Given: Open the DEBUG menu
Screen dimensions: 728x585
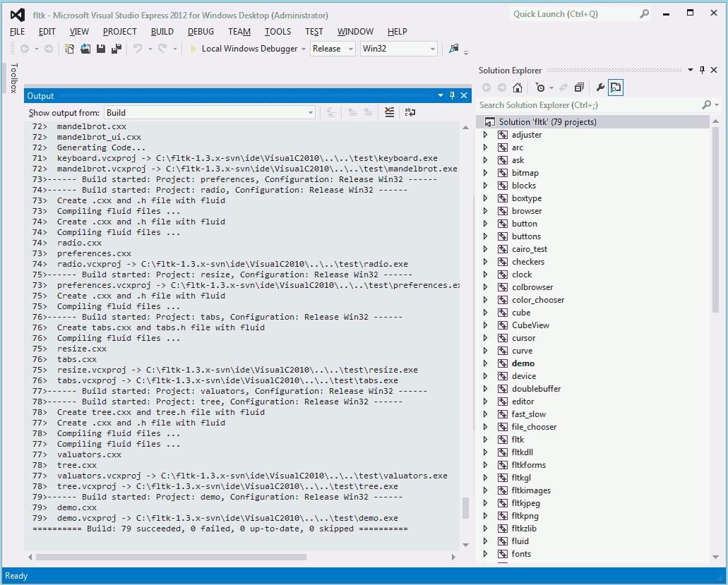Looking at the screenshot, I should tap(201, 32).
